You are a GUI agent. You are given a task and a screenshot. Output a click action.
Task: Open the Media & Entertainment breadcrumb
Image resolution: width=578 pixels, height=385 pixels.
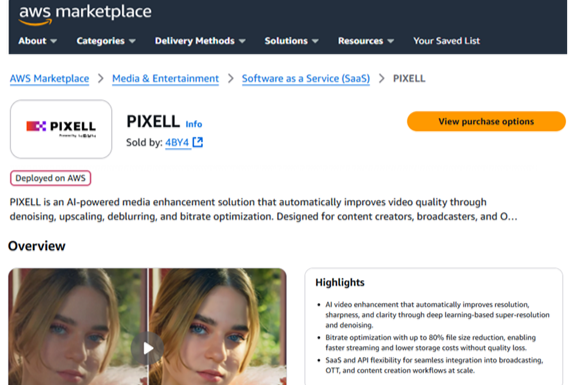(166, 79)
